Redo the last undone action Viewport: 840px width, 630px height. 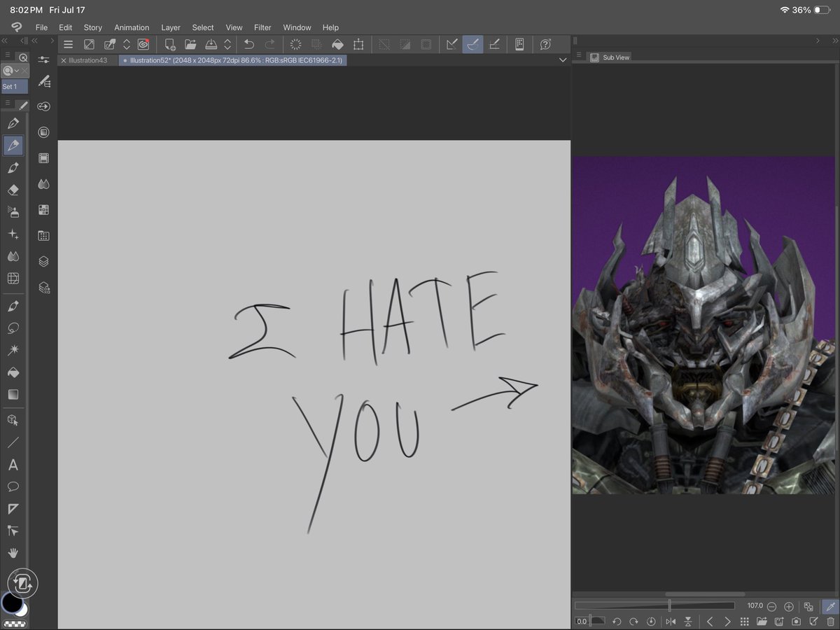269,44
